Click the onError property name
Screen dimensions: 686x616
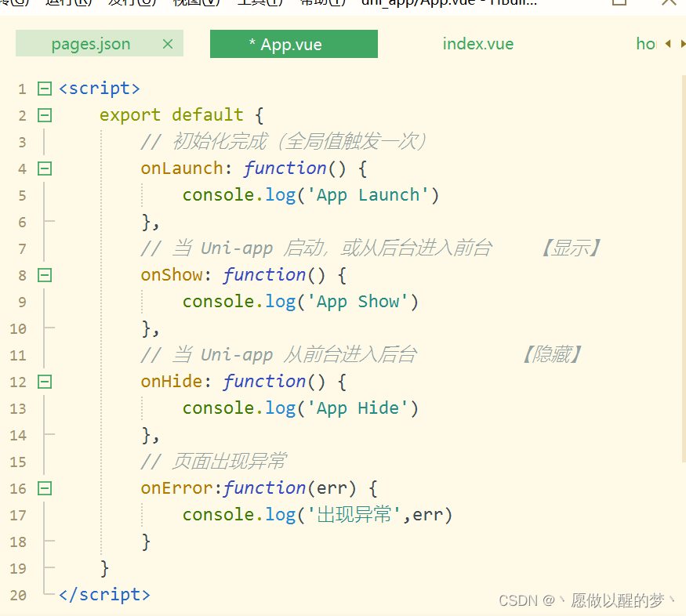[176, 488]
